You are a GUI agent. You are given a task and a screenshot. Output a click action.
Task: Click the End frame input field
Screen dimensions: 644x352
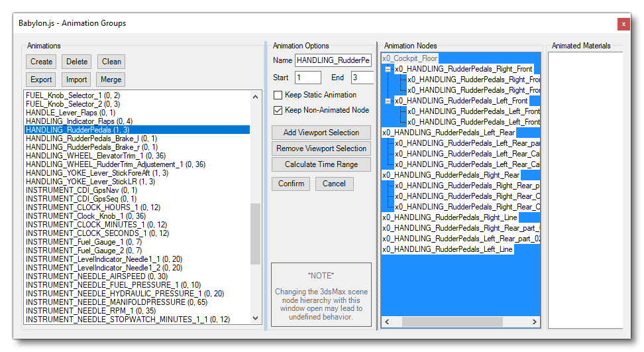(362, 78)
